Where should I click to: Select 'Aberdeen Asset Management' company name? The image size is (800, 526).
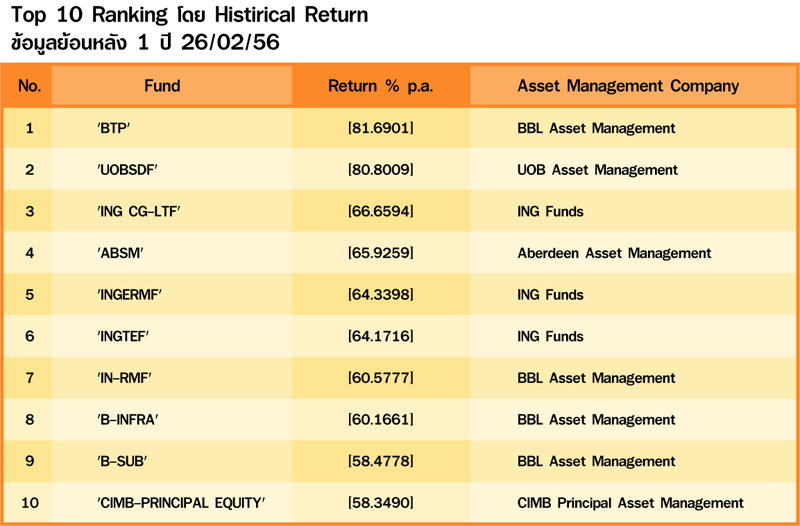click(614, 254)
